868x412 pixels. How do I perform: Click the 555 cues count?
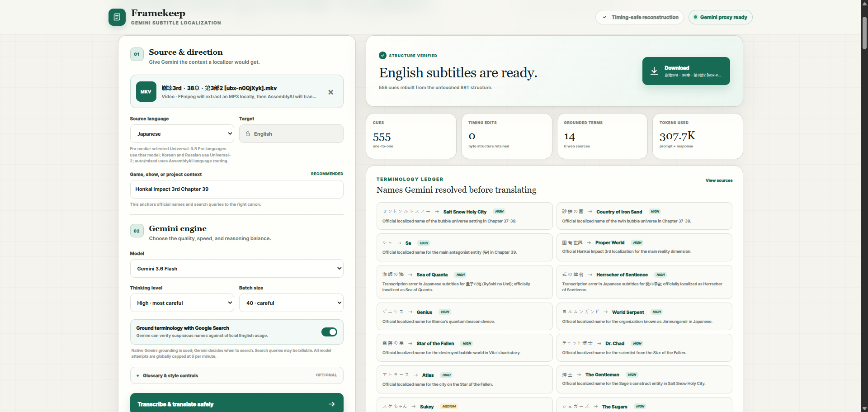(x=382, y=137)
